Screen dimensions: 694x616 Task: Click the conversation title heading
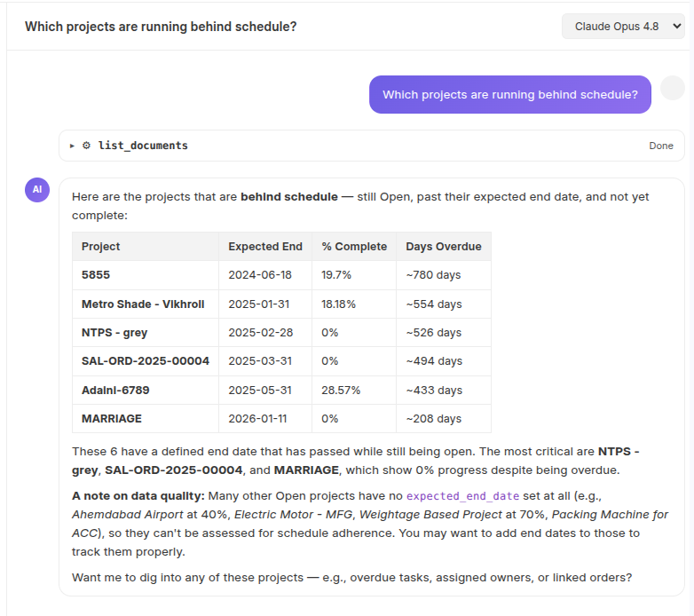[x=161, y=27]
